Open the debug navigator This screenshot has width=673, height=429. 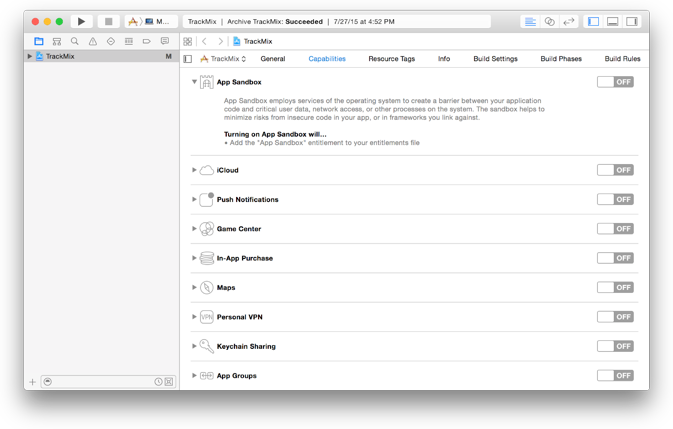(129, 41)
